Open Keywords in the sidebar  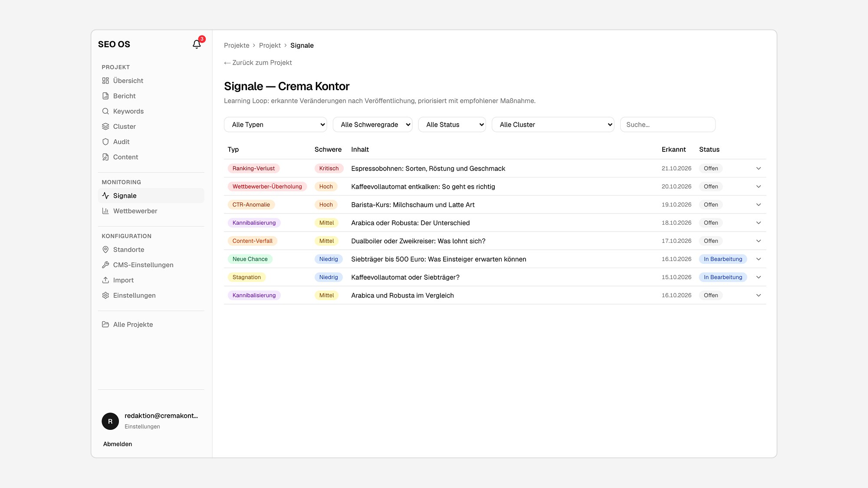coord(151,111)
